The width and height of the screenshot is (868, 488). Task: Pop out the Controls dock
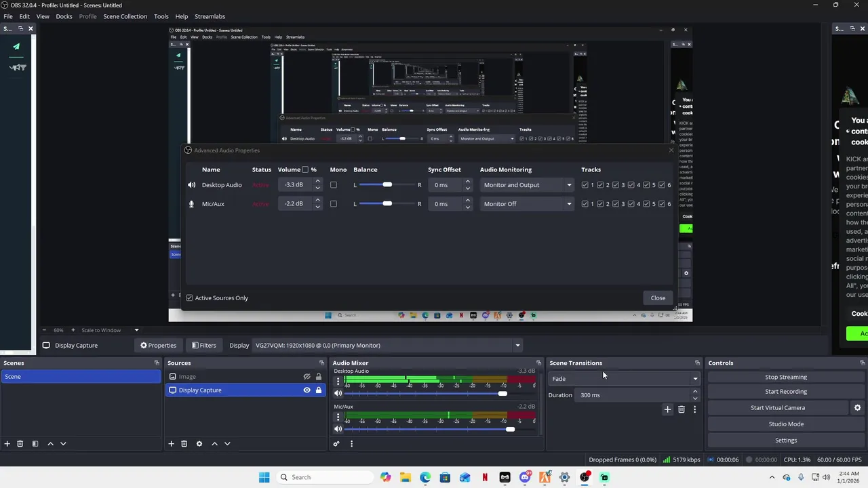pos(862,363)
